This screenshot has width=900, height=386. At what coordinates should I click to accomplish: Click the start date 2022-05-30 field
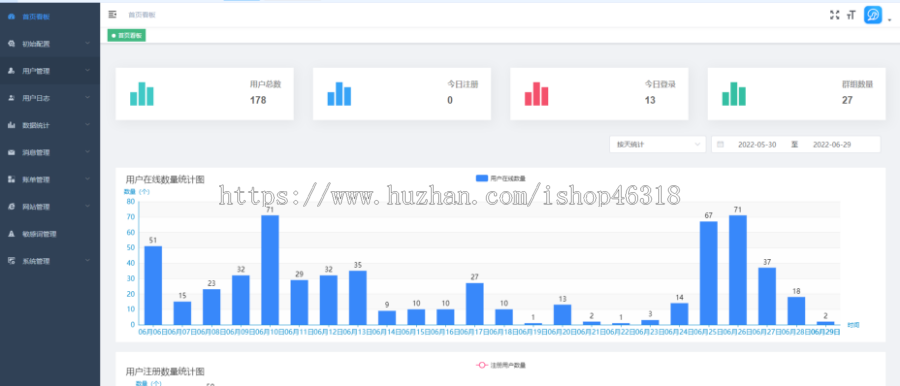coord(757,145)
